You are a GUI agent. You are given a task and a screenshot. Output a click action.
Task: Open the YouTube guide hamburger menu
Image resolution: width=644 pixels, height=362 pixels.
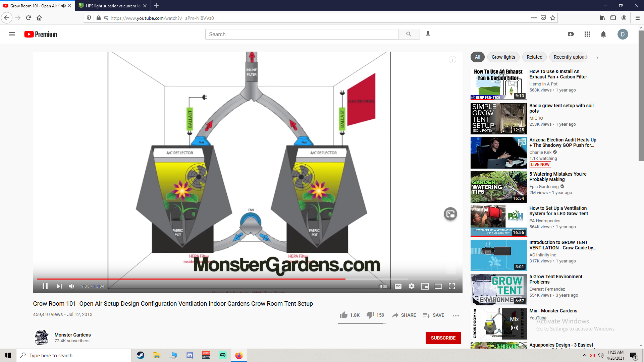tap(12, 34)
